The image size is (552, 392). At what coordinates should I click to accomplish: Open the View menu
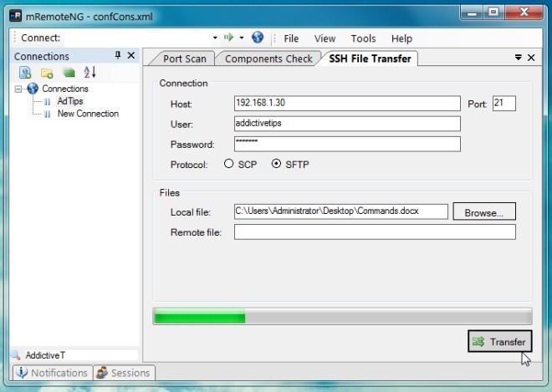[x=325, y=38]
